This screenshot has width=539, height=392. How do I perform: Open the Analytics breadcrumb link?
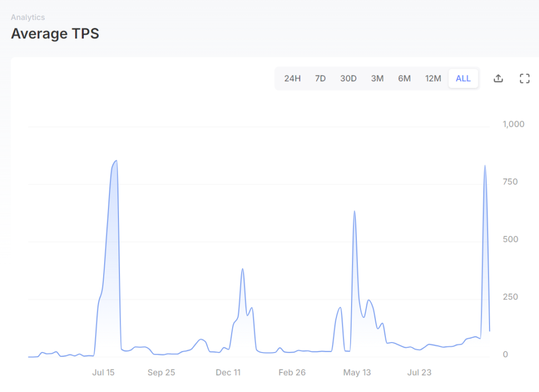pyautogui.click(x=28, y=17)
